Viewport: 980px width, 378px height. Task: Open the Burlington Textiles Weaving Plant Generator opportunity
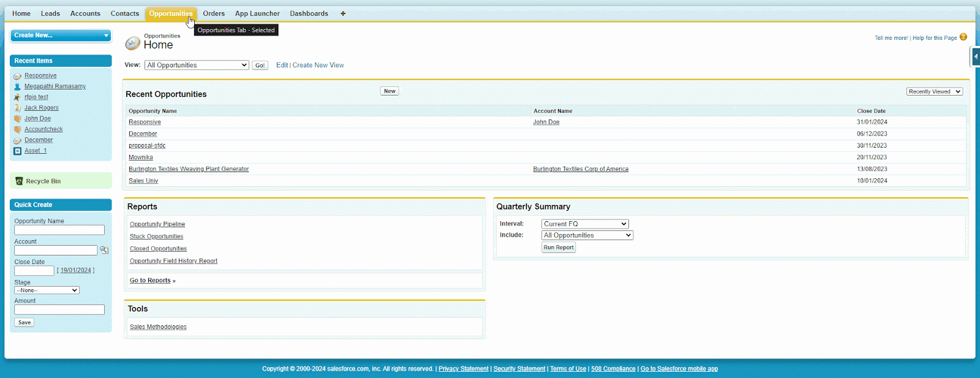coord(189,169)
